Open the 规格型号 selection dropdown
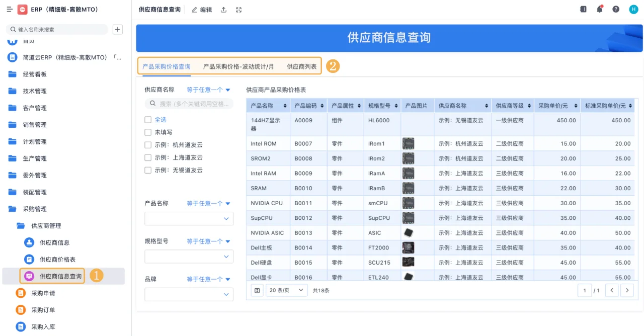 click(x=189, y=257)
